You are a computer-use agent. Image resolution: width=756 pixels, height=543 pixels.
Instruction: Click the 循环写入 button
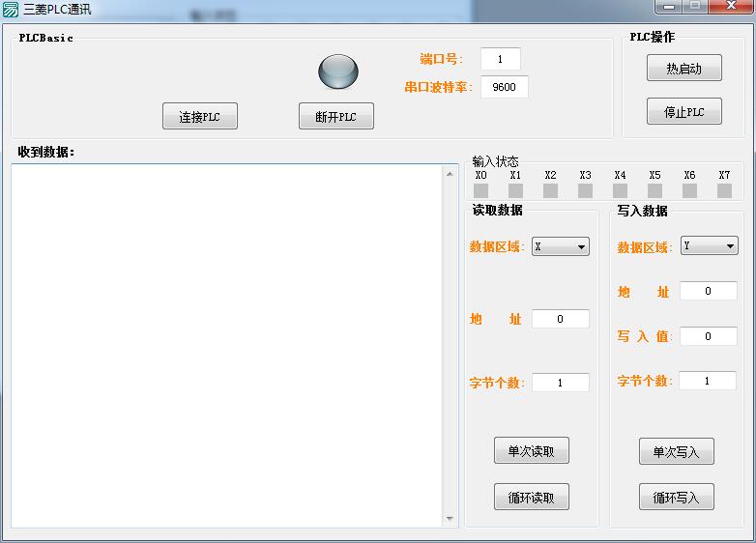pos(677,497)
